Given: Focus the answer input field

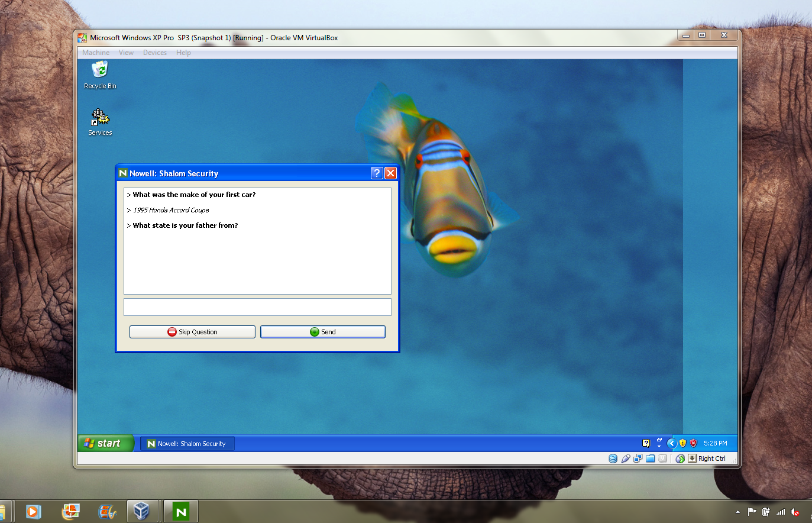Looking at the screenshot, I should pos(257,307).
